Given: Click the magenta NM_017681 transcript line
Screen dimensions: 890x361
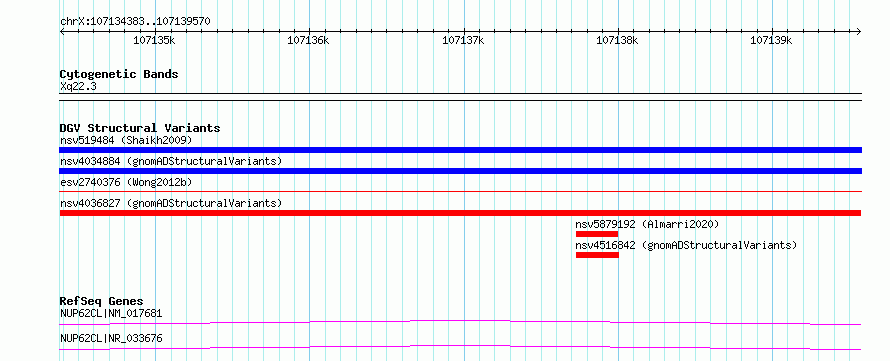Looking at the screenshot, I should tap(460, 322).
